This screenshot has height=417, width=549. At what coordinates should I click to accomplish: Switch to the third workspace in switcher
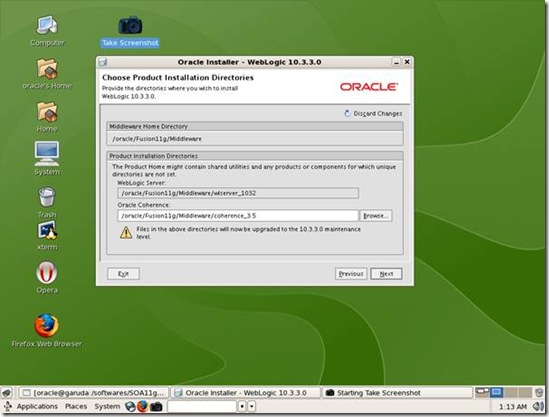[x=511, y=392]
